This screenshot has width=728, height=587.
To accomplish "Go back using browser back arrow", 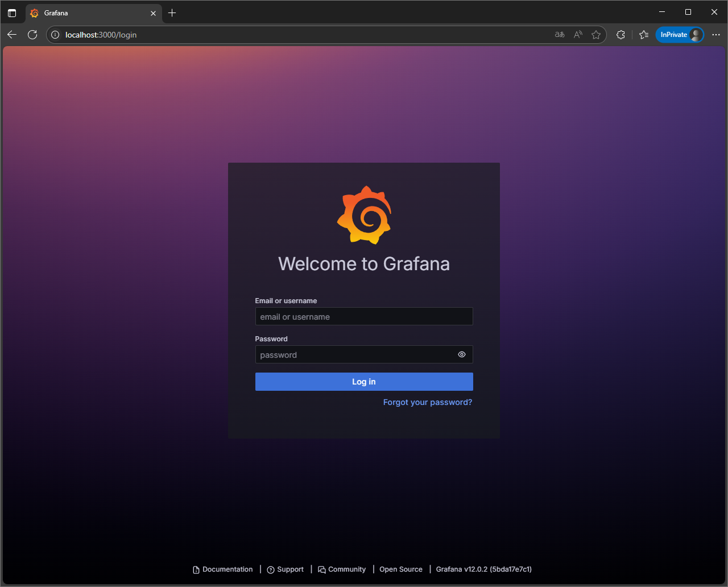I will [12, 35].
